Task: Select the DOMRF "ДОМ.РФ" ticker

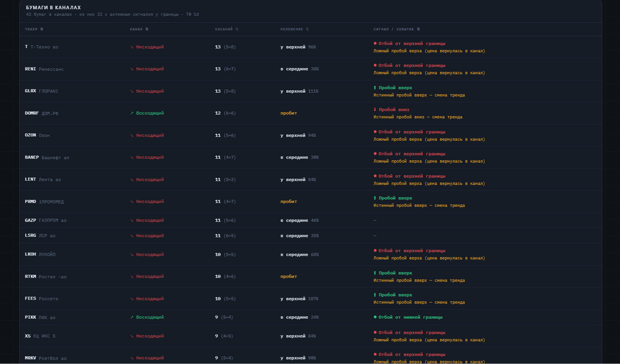Action: (x=42, y=113)
